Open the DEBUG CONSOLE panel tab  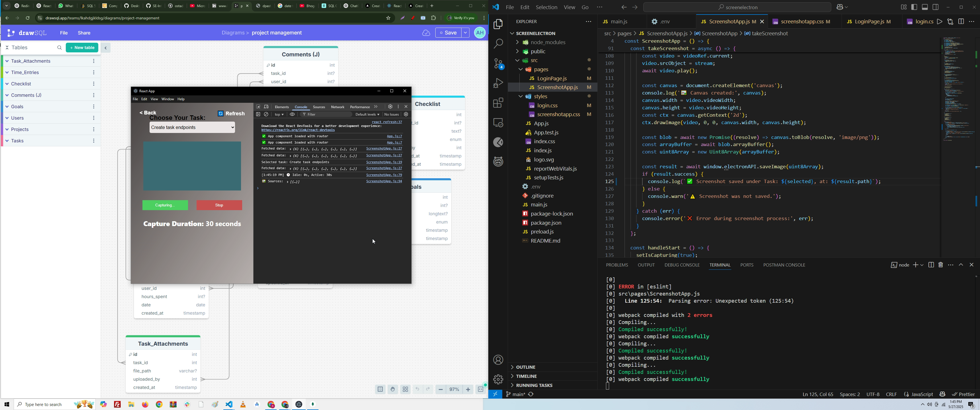click(x=682, y=265)
